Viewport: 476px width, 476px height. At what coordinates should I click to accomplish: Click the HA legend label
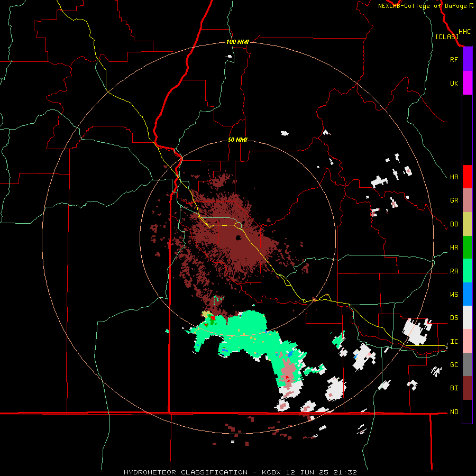[x=454, y=177]
